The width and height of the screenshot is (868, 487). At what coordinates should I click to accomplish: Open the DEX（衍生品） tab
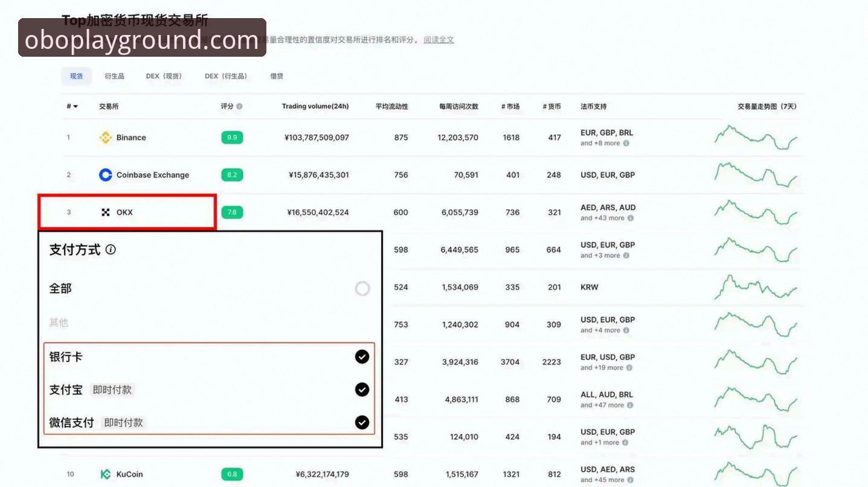coord(226,76)
